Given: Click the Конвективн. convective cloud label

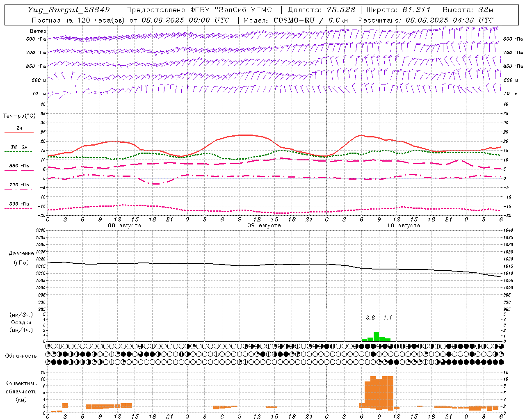Looking at the screenshot, I should coord(21,383).
